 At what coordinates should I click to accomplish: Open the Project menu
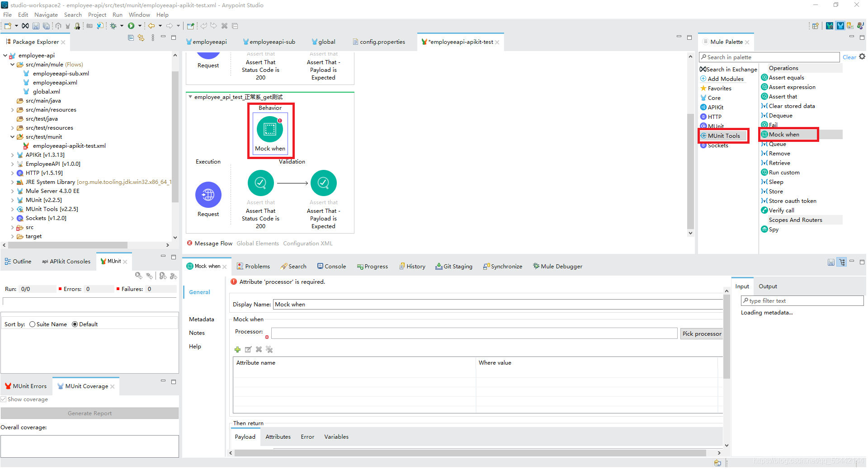97,14
